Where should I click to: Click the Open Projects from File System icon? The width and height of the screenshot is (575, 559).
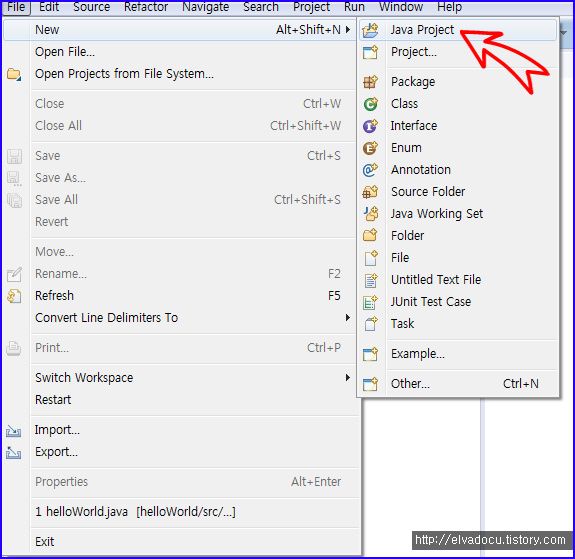point(14,74)
